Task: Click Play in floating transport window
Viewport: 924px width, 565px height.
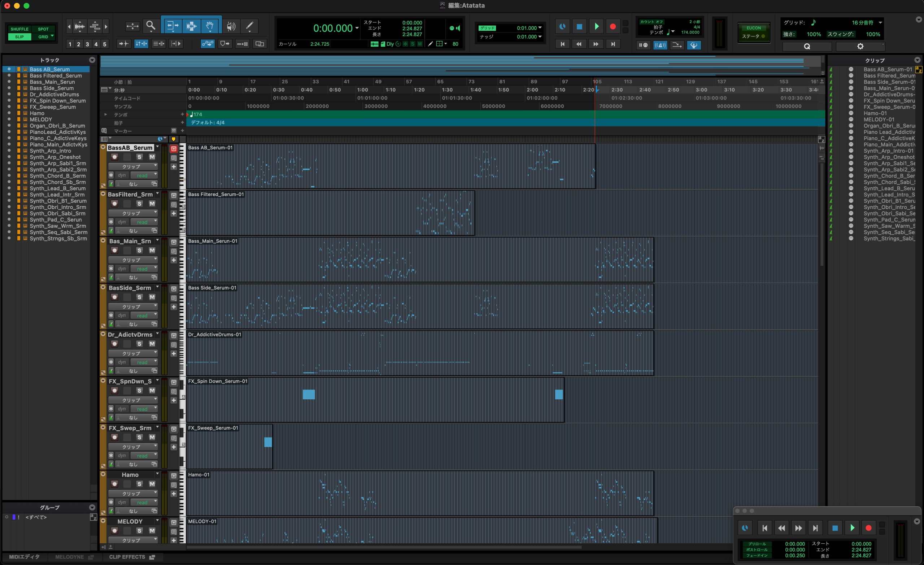Action: pyautogui.click(x=852, y=528)
